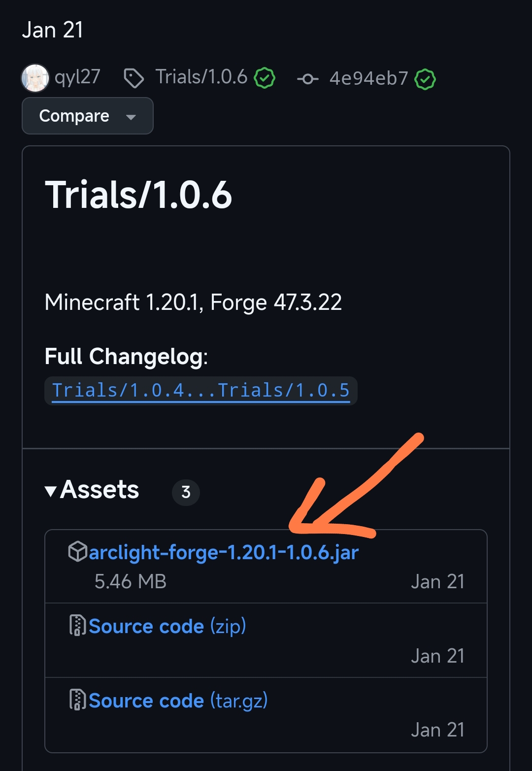Click the commit icon before 4e94eb7

(x=308, y=79)
